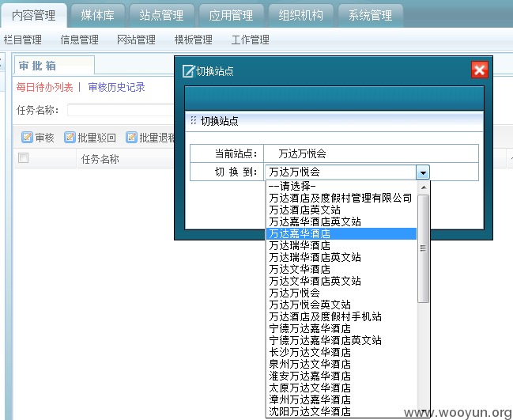Go to the 系统管理 tab
513x420 pixels.
pyautogui.click(x=371, y=15)
